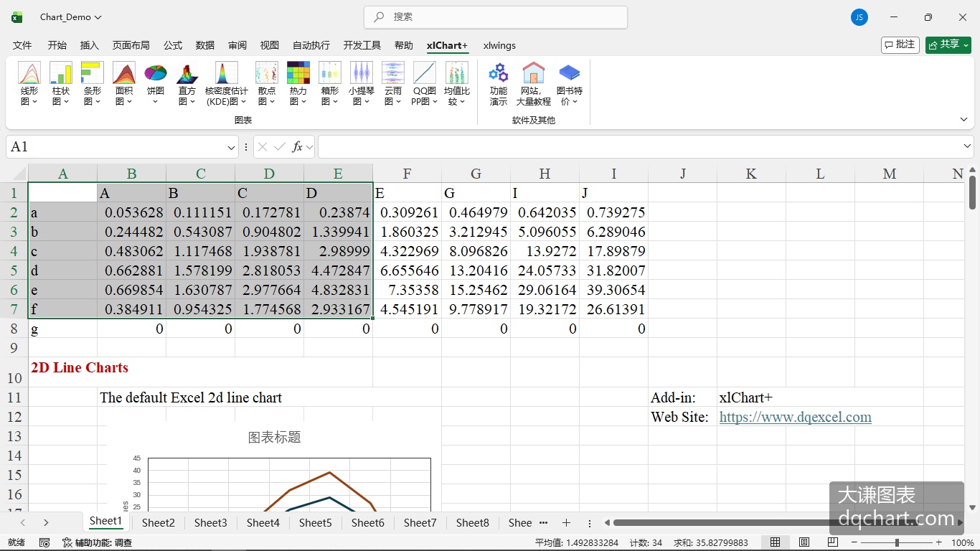Open the 插入 Insert tab
The height and width of the screenshot is (551, 980).
tap(90, 45)
